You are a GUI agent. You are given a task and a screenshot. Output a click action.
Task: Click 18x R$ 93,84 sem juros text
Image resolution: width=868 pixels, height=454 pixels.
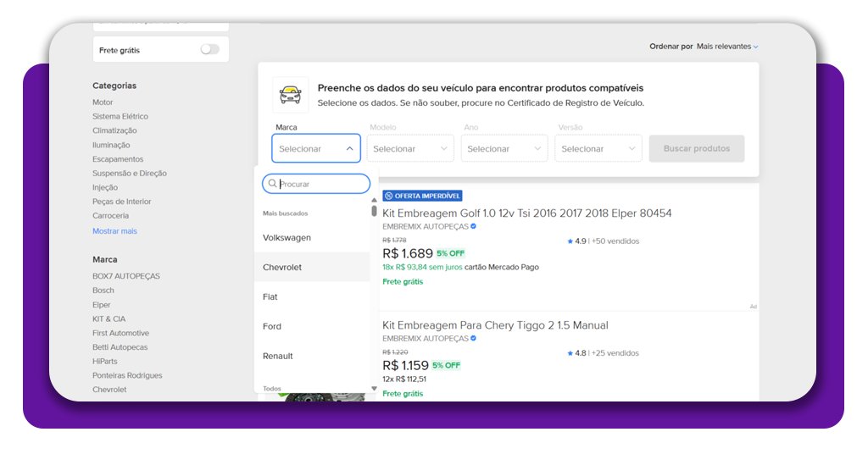click(x=422, y=267)
